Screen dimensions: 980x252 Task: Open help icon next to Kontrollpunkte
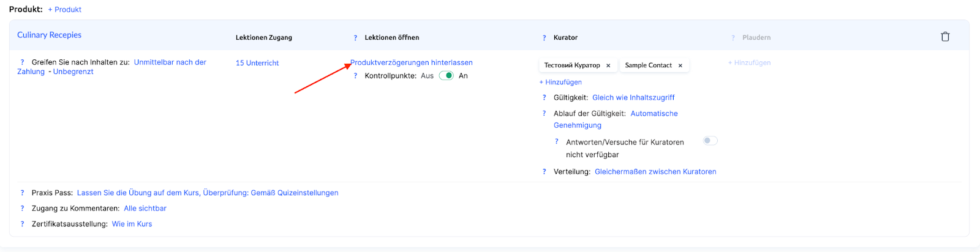pos(355,76)
